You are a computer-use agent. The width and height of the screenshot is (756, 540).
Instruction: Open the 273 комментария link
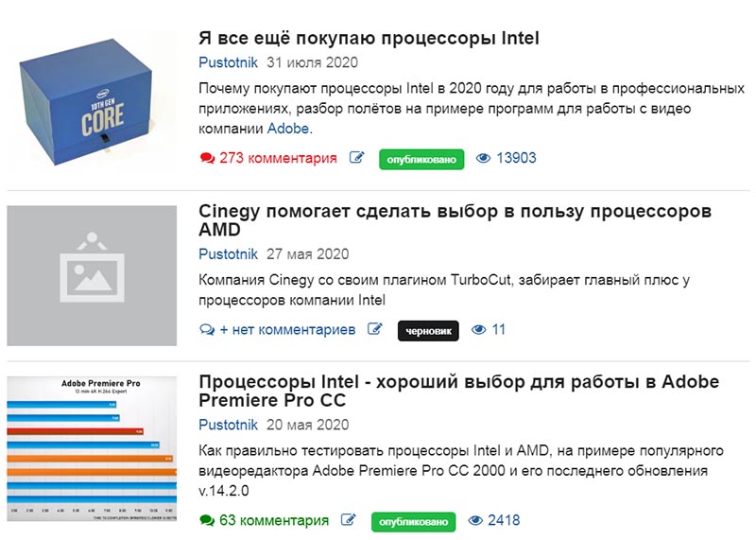pos(278,158)
